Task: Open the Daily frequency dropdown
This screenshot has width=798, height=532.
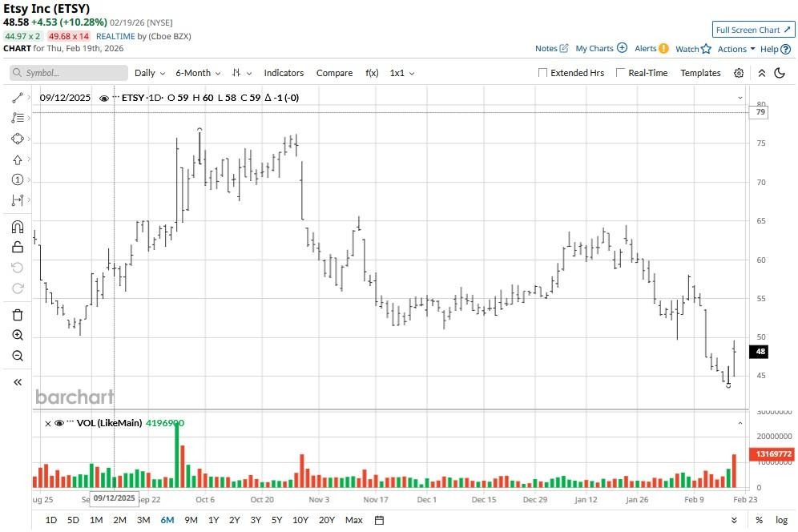Action: pos(150,73)
